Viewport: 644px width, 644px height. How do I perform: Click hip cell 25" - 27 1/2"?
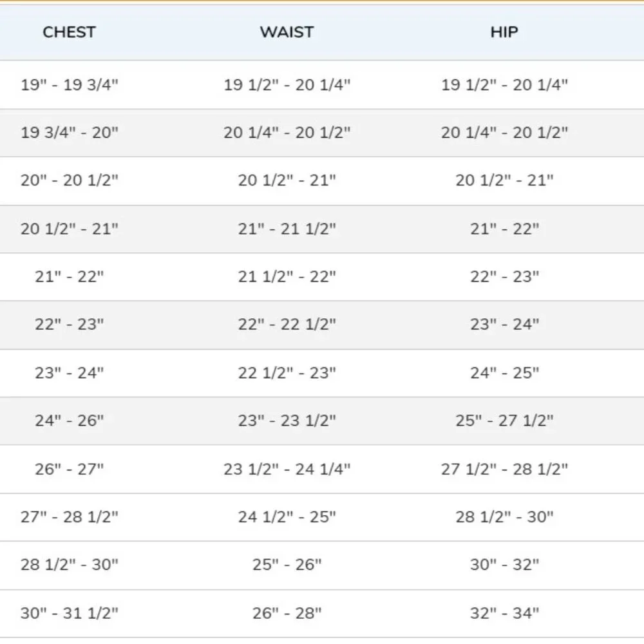click(504, 421)
